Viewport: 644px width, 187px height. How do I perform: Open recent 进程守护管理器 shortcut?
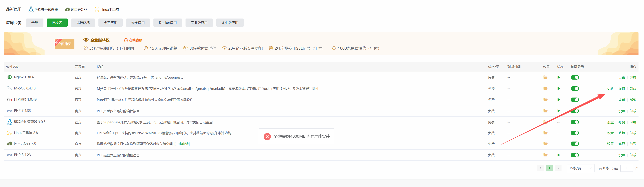43,10
